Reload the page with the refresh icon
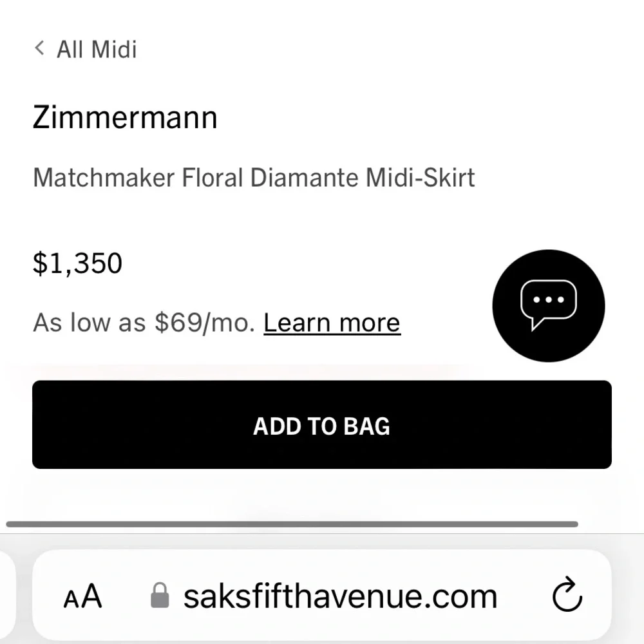 pyautogui.click(x=567, y=594)
